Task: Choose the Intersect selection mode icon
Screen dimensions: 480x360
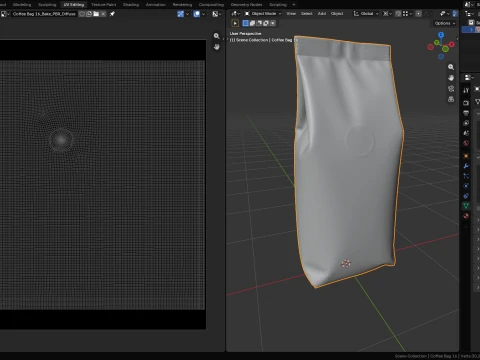Action: [x=273, y=23]
